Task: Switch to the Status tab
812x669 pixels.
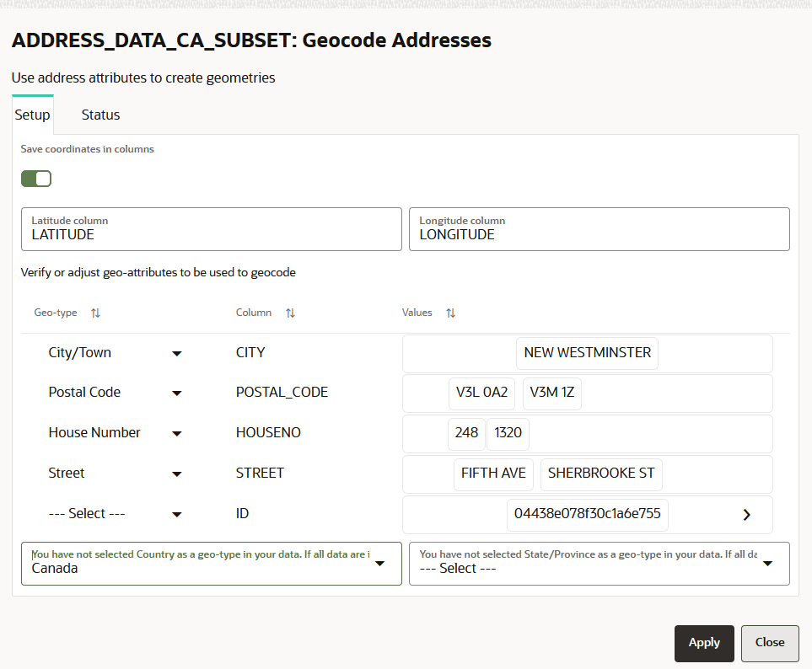Action: [100, 115]
